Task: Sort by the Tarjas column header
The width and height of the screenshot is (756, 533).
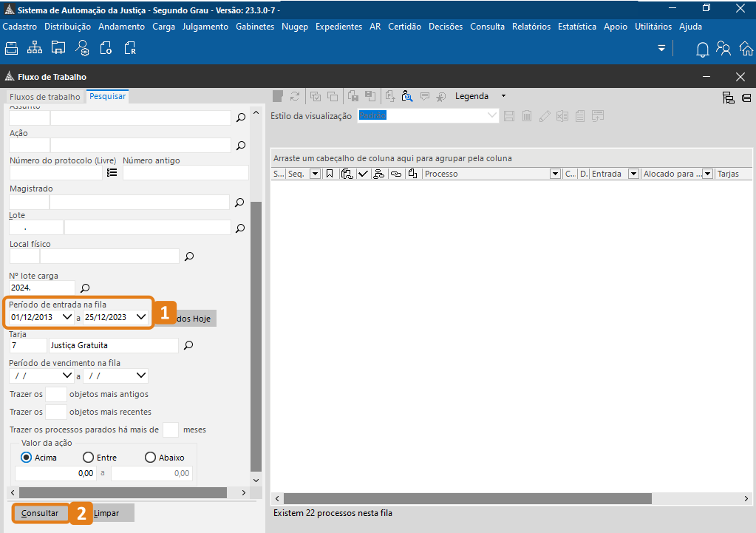Action: coord(728,174)
